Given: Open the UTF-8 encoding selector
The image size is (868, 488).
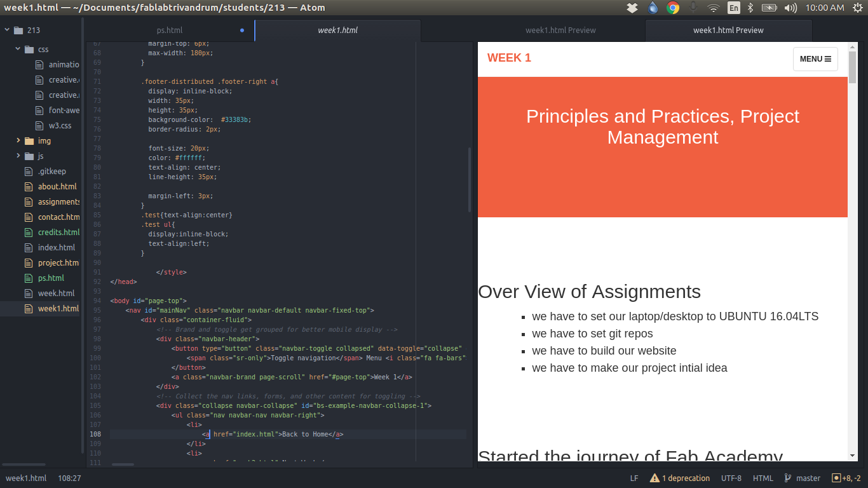Looking at the screenshot, I should coord(731,478).
